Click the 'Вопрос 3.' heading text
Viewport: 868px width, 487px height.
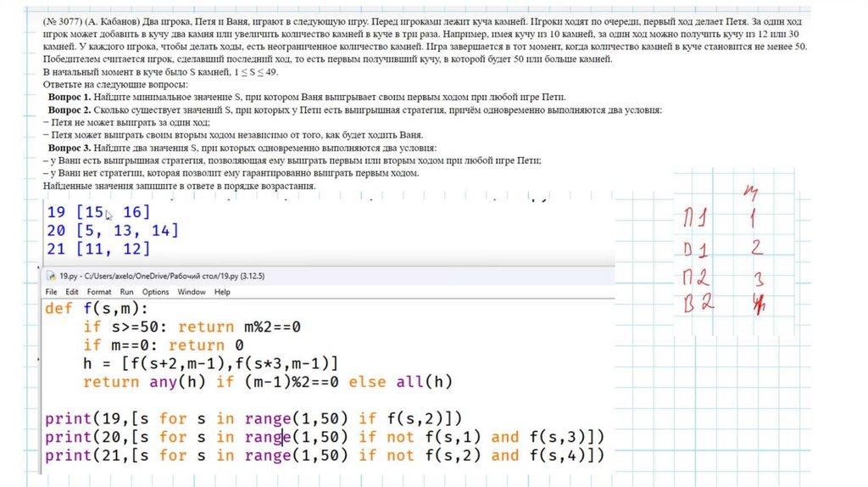click(70, 148)
